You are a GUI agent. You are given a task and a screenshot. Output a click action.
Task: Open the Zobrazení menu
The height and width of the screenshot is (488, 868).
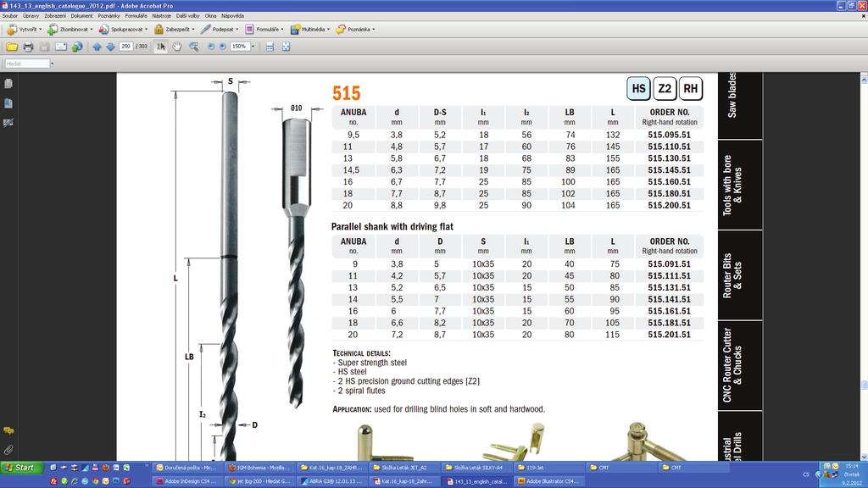pyautogui.click(x=55, y=16)
